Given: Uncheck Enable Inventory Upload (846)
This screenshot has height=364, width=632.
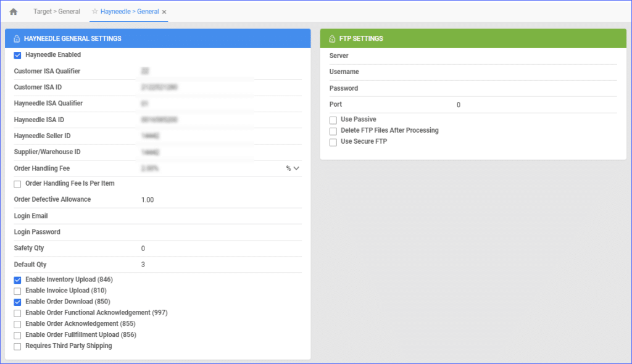Looking at the screenshot, I should point(18,279).
